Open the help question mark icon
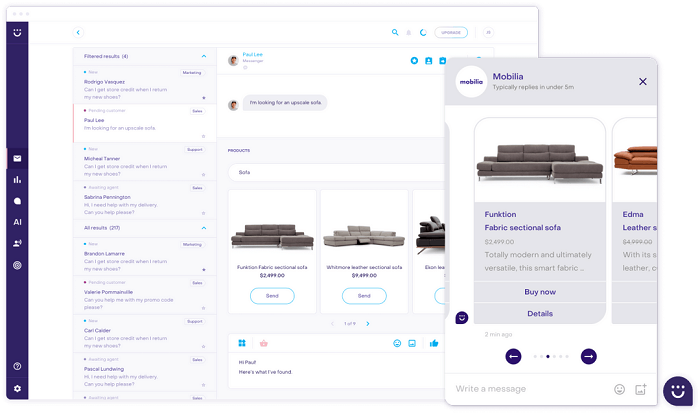 point(17,366)
